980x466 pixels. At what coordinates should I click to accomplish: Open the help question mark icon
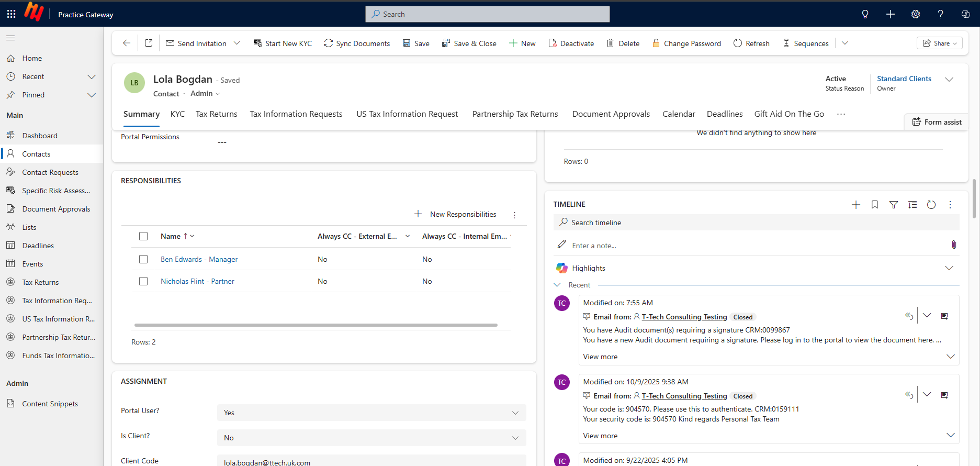tap(941, 14)
